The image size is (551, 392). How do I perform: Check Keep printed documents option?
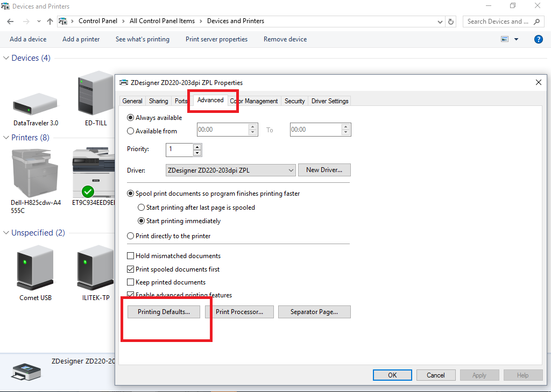pos(130,282)
